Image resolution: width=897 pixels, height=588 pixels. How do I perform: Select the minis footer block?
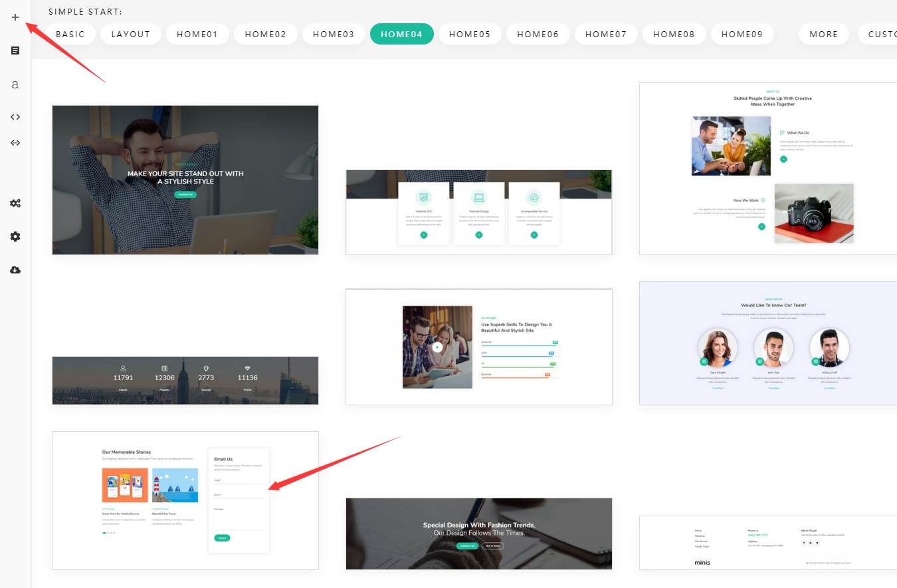(768, 543)
